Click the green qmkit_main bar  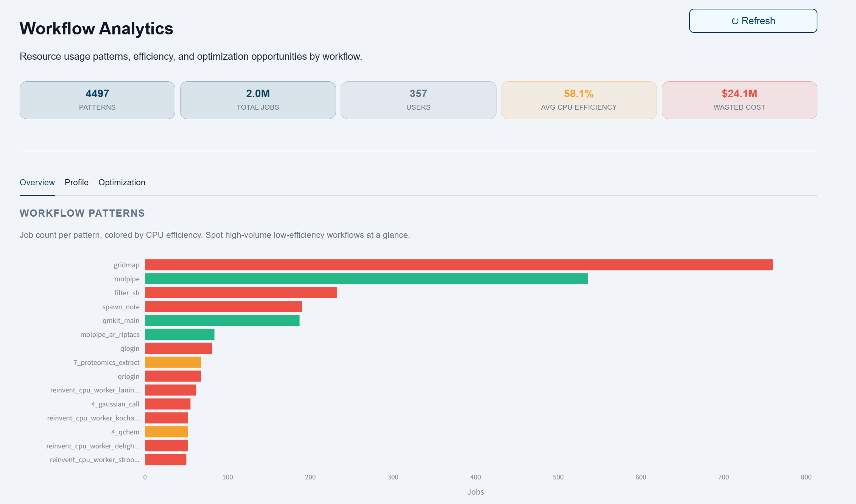222,321
